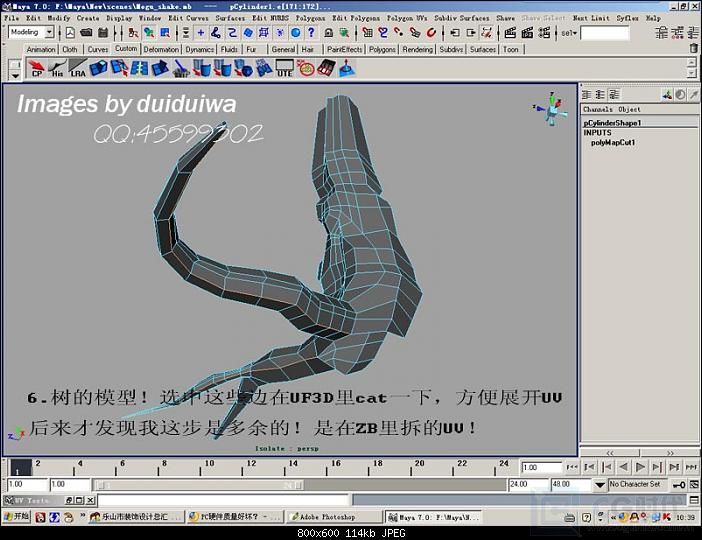Click the Render current frame clapperboard icon
The width and height of the screenshot is (702, 540).
coord(510,33)
